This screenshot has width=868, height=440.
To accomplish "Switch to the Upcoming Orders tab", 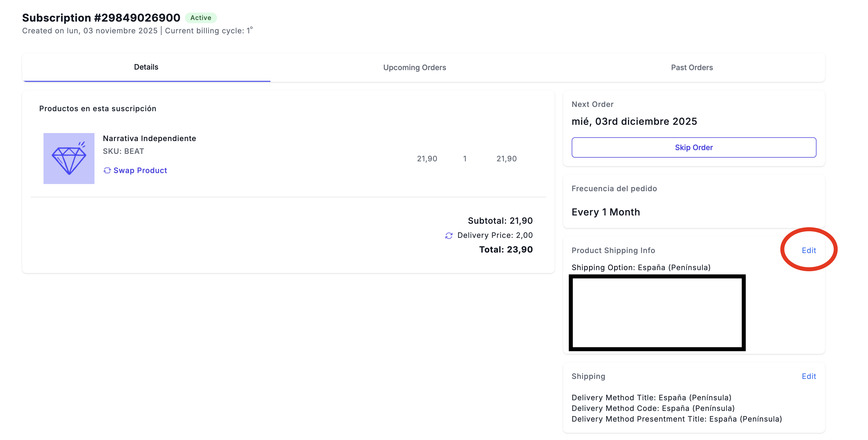I will pyautogui.click(x=414, y=67).
